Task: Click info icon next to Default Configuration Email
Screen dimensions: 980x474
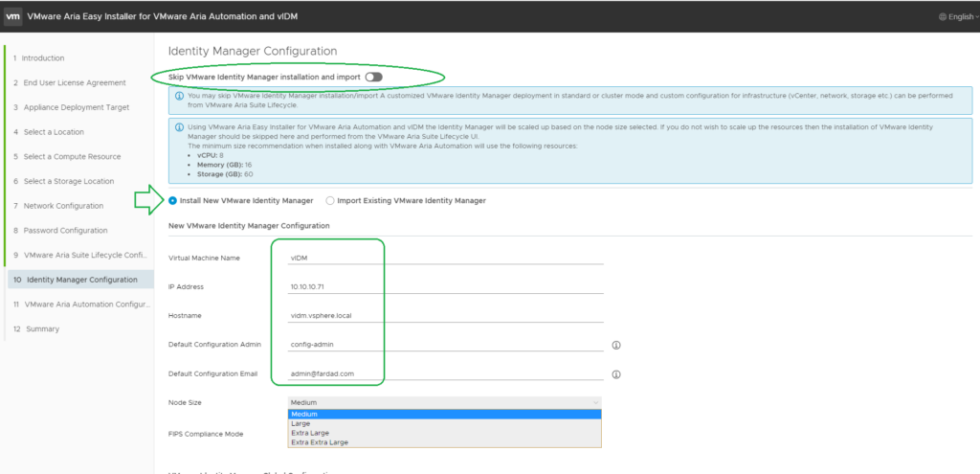Action: point(615,374)
